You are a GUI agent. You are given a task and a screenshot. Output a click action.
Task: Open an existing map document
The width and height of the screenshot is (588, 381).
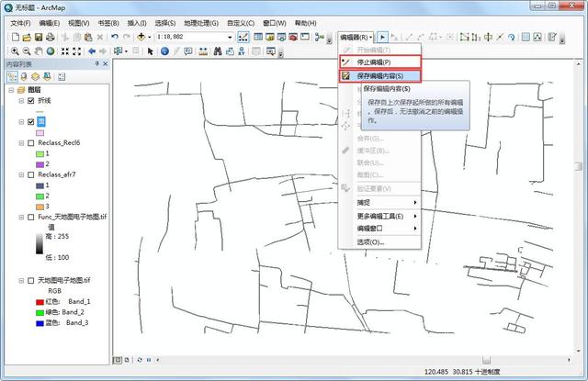pyautogui.click(x=27, y=37)
